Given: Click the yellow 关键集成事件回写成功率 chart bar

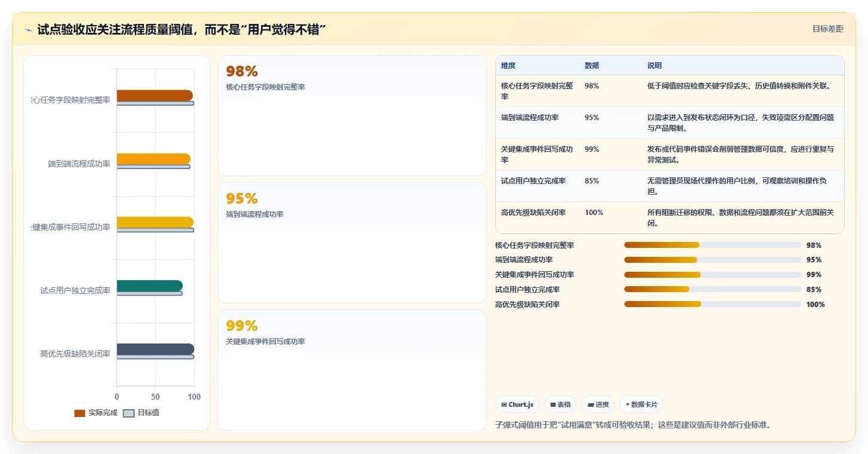Looking at the screenshot, I should [155, 222].
